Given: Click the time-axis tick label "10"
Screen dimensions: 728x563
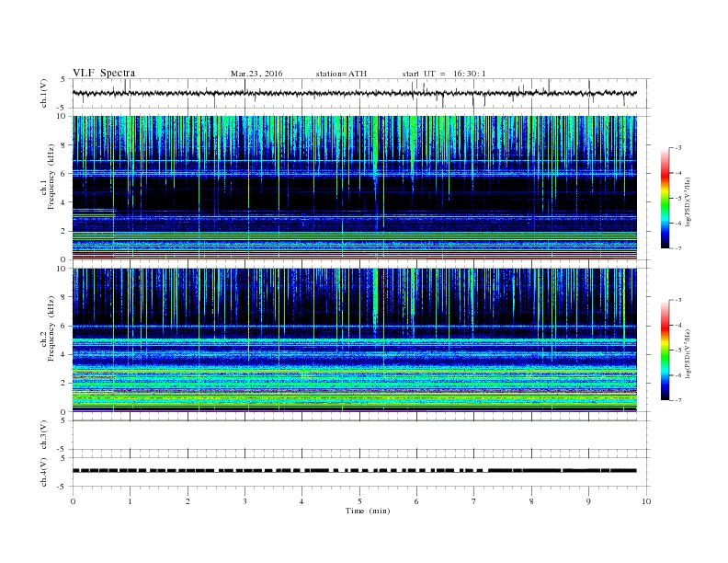Looking at the screenshot, I should tap(646, 501).
